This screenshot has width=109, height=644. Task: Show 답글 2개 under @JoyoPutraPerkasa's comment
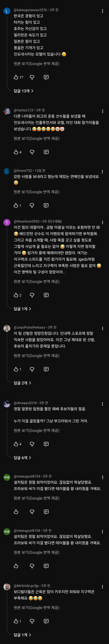coord(22,383)
